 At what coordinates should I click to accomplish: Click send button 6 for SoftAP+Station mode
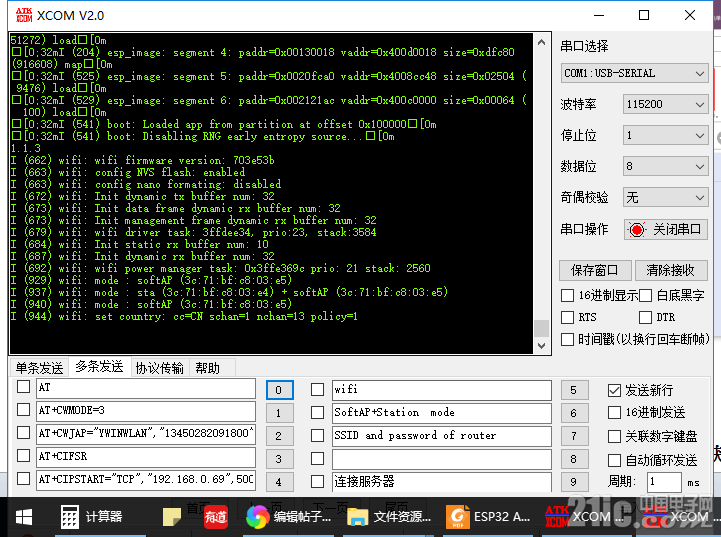pyautogui.click(x=574, y=413)
